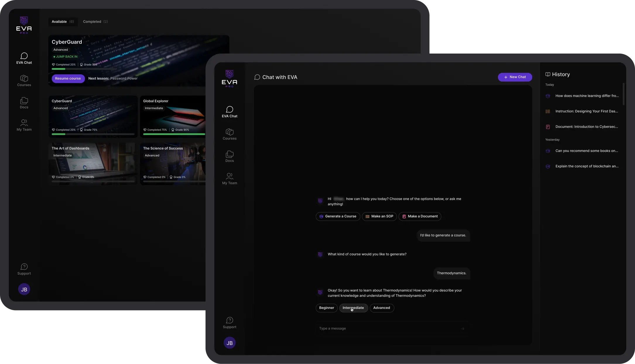Viewport: 635px width, 364px height.
Task: Open EVA Chat from the sidebar
Action: [230, 111]
